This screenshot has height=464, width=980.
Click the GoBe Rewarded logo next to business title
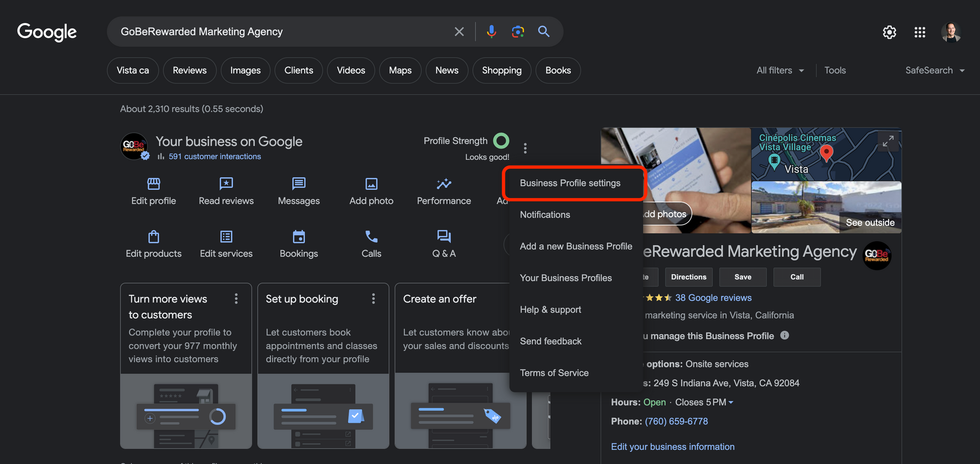point(877,255)
